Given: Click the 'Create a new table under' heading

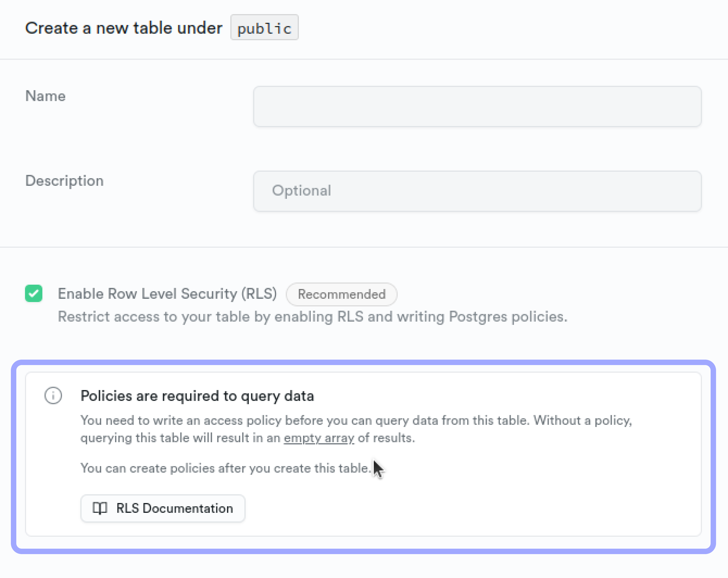Looking at the screenshot, I should point(124,28).
